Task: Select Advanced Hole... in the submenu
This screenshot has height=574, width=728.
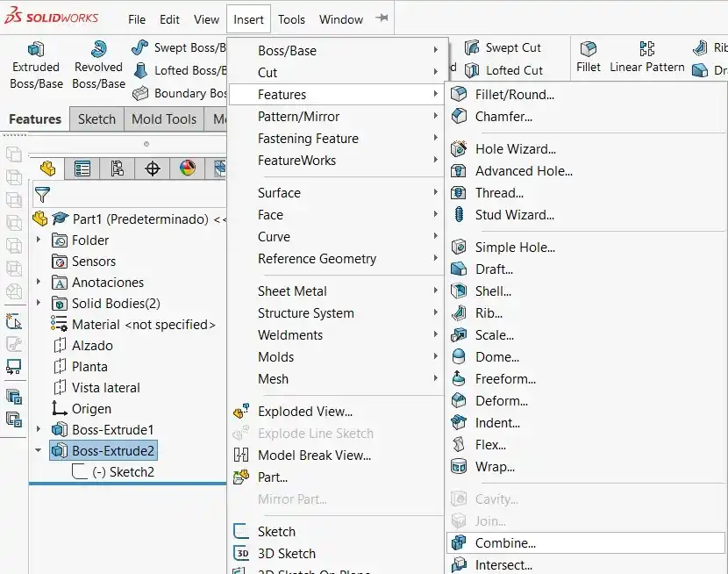Action: pyautogui.click(x=585, y=171)
